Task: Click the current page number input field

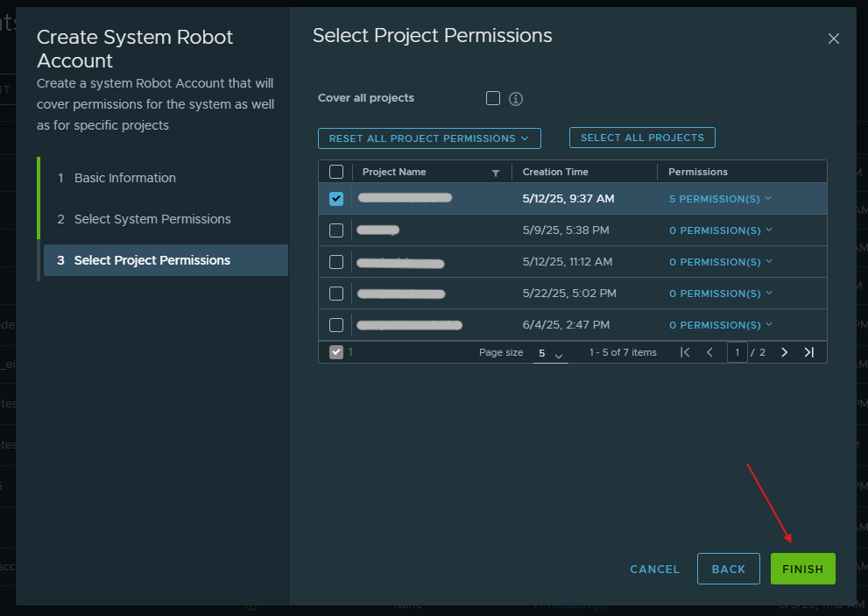Action: (737, 352)
